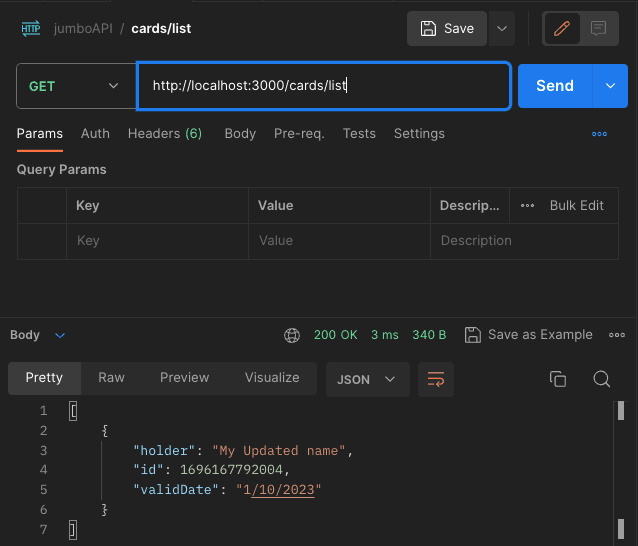638x546 pixels.
Task: Click the globe network icon
Action: (292, 335)
